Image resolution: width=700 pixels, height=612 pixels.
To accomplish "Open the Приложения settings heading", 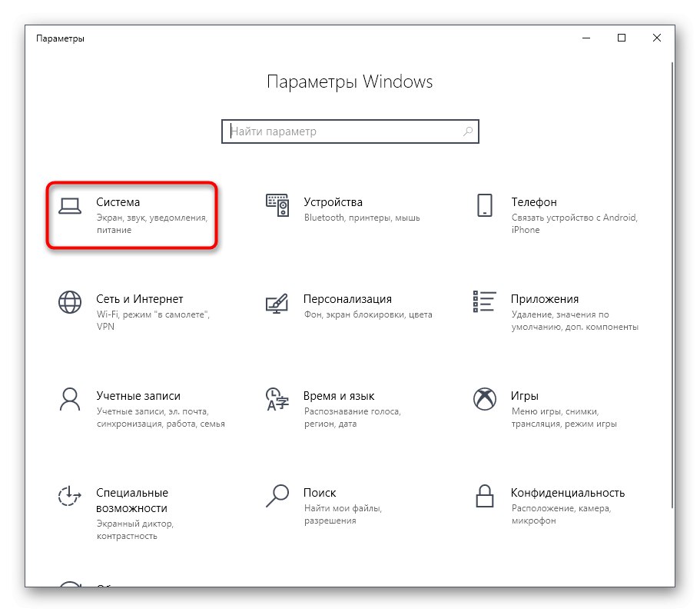I will coord(545,299).
